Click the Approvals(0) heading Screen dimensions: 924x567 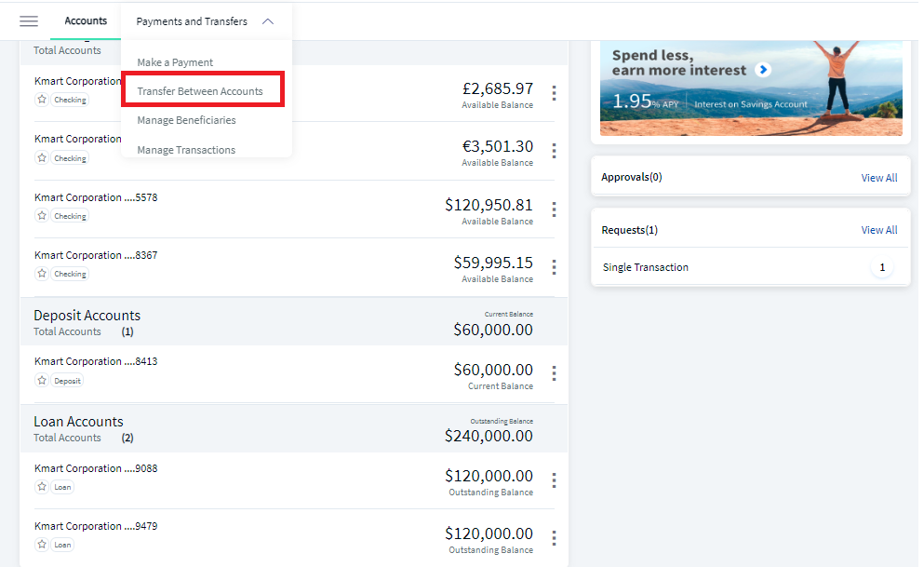pos(632,178)
